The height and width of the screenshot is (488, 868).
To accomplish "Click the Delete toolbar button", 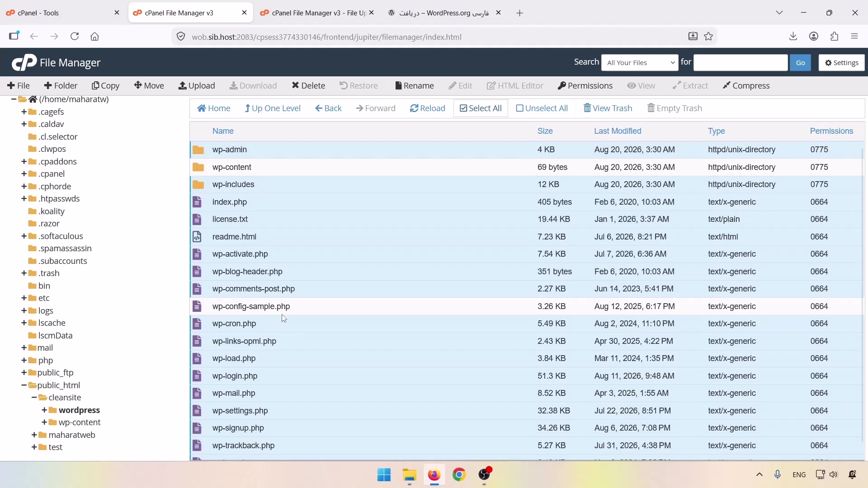I will (309, 86).
